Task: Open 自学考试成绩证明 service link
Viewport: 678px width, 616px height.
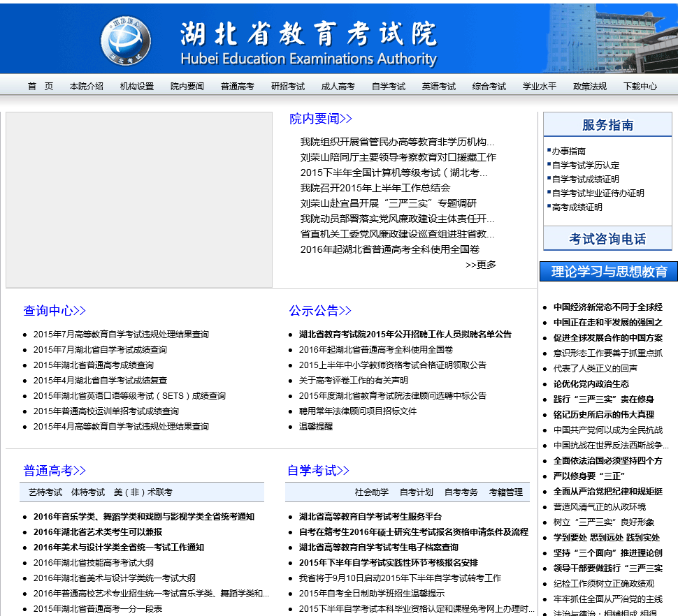Action: coord(586,179)
